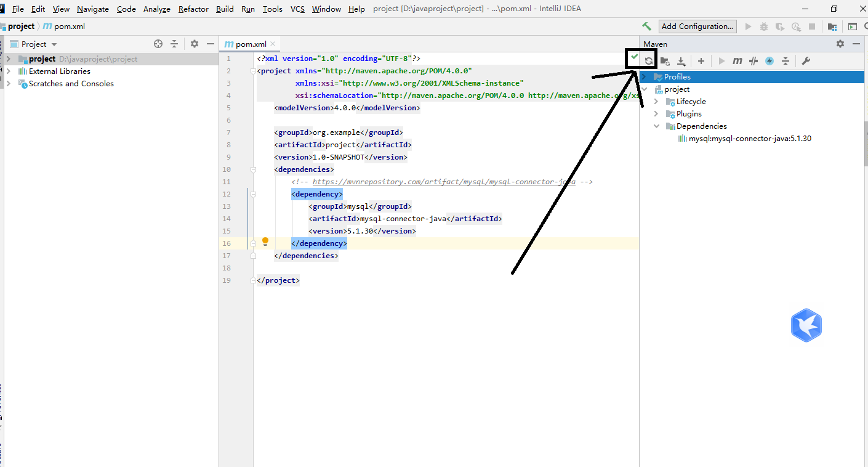The image size is (868, 467).
Task: Select External Libraries in Project tree
Action: [60, 71]
